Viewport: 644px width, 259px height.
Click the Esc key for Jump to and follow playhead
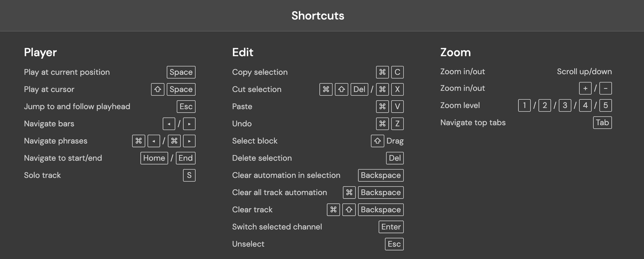(186, 106)
